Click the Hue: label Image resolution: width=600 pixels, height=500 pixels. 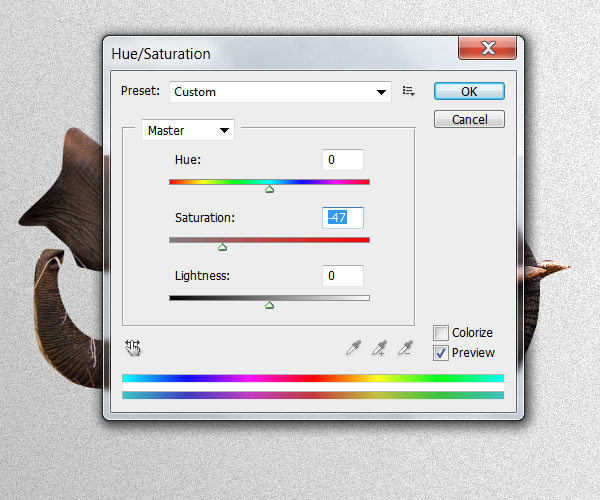188,160
